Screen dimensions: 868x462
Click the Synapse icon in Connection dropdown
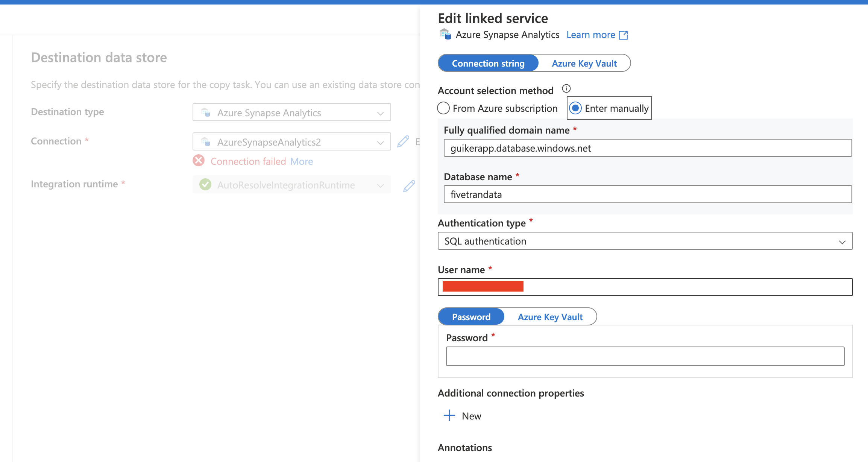[205, 141]
